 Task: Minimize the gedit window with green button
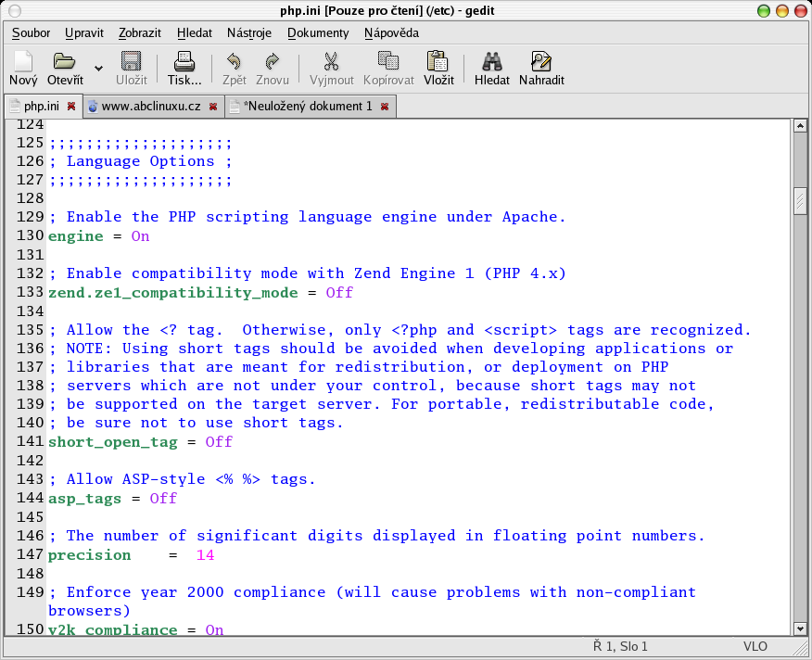[x=763, y=11]
